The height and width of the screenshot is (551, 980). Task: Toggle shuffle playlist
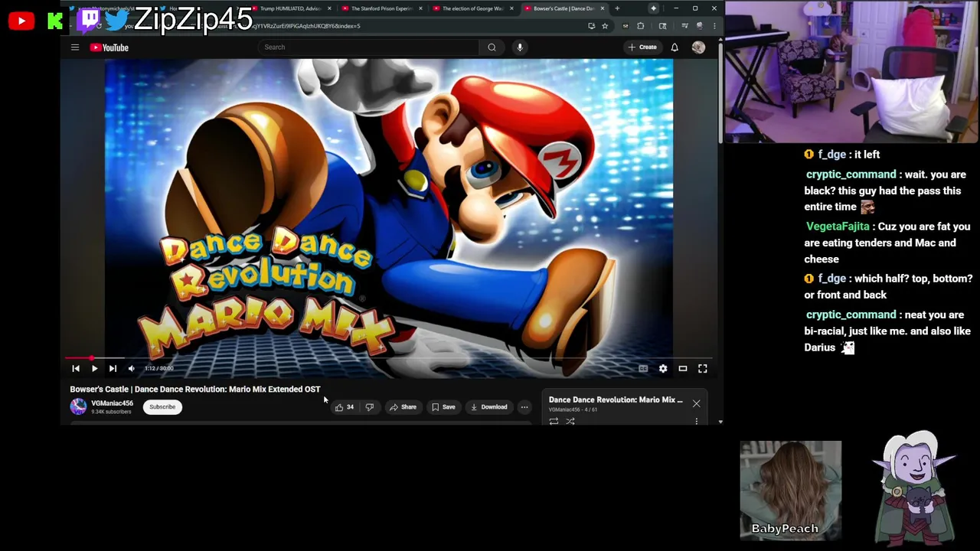click(570, 422)
